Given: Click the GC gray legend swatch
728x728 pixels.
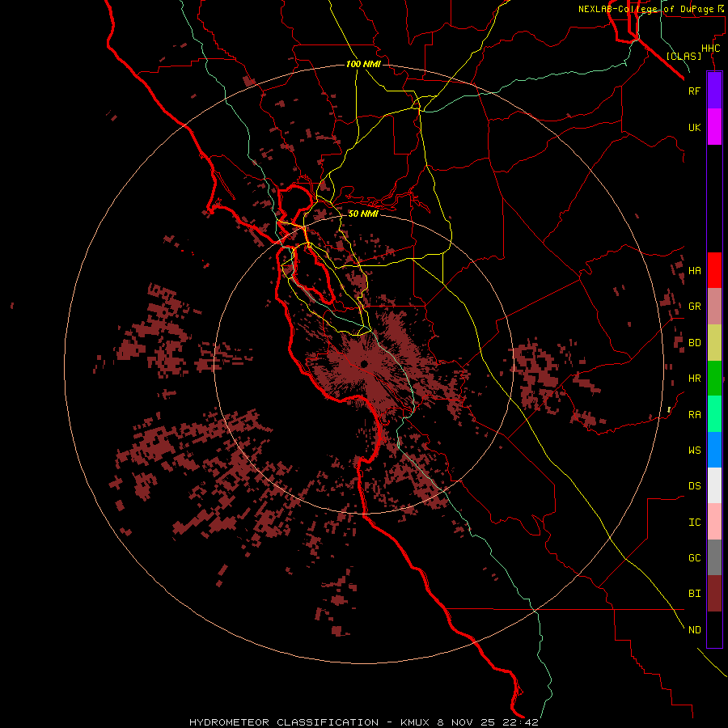Looking at the screenshot, I should pyautogui.click(x=714, y=557).
